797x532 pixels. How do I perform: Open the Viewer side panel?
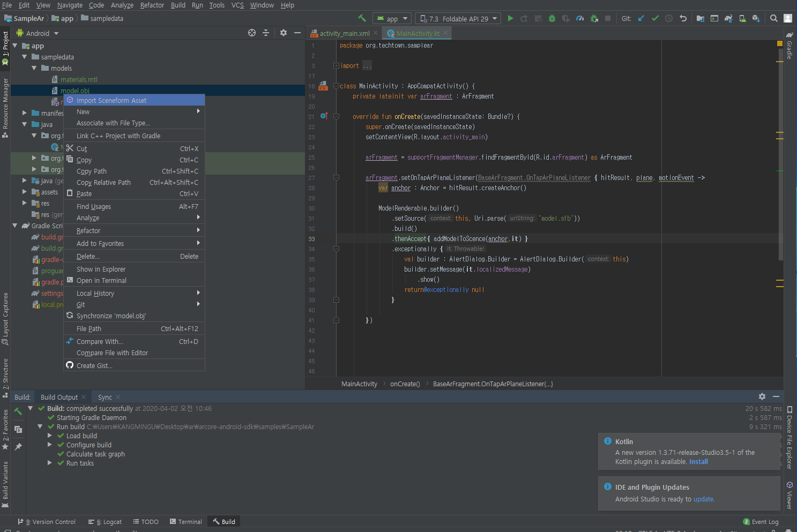790,496
